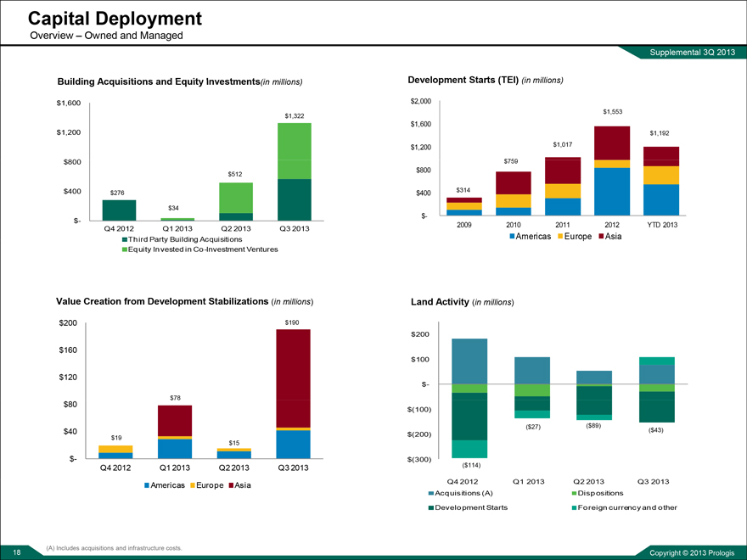Click the Copyright © 2013 Prologis footer text
This screenshot has height=560, width=747.
click(x=688, y=552)
